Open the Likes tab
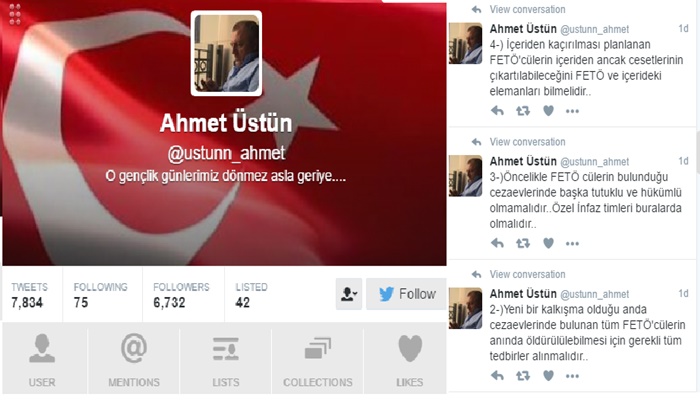 409,360
